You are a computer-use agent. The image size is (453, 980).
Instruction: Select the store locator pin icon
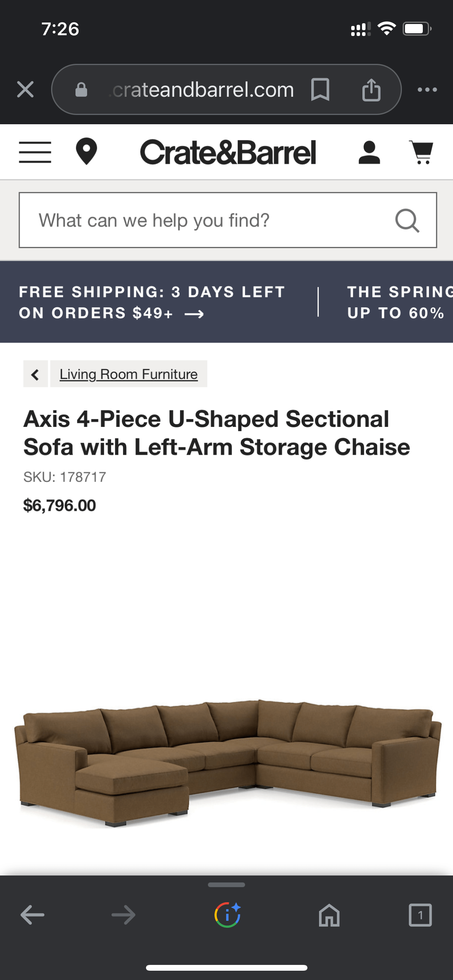[x=87, y=152]
